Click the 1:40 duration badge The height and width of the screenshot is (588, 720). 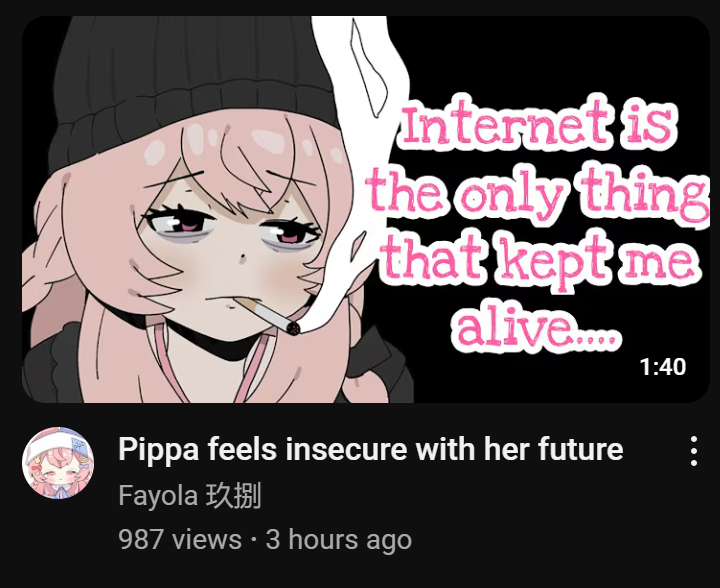(x=663, y=366)
